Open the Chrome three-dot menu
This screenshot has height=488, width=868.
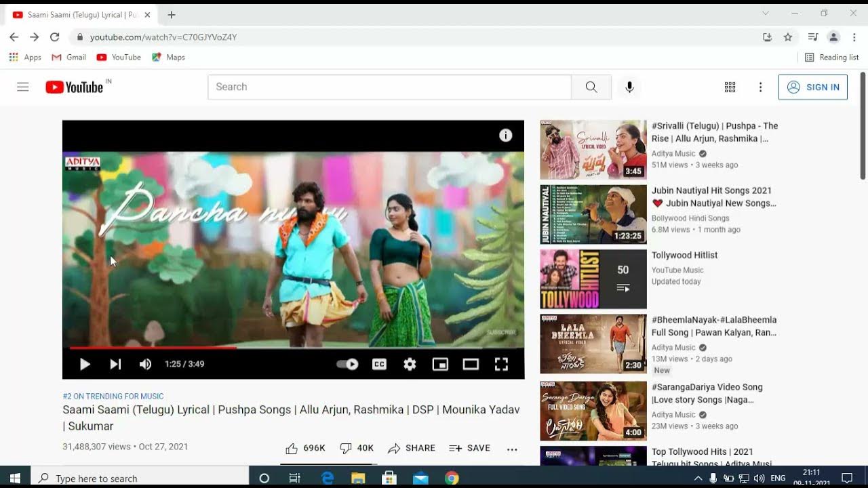(x=854, y=37)
